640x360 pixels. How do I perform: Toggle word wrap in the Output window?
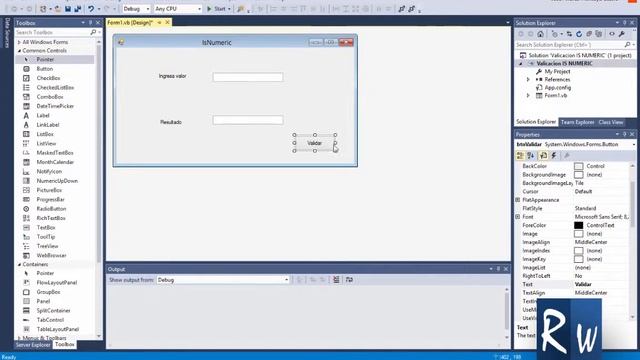point(349,280)
